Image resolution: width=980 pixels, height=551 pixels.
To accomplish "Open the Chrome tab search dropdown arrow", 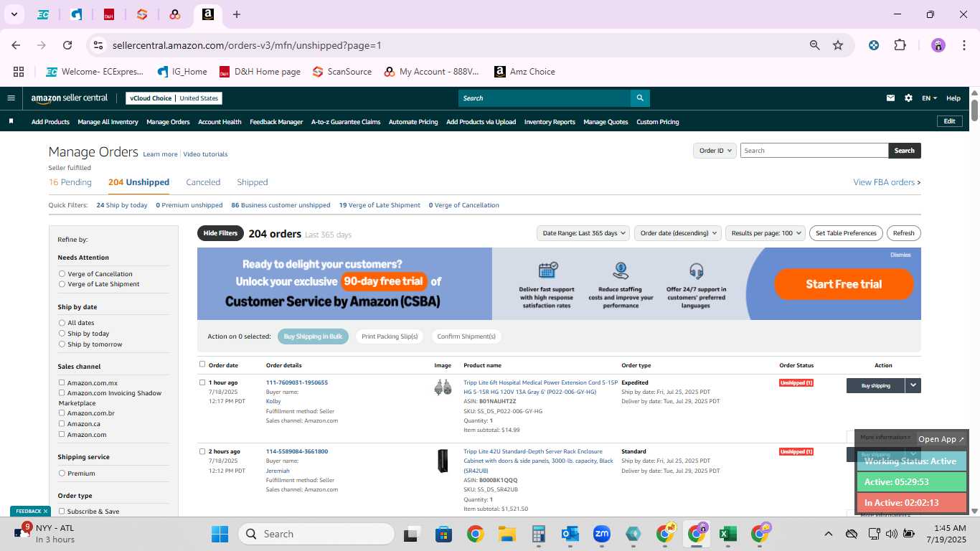I will pyautogui.click(x=14, y=14).
